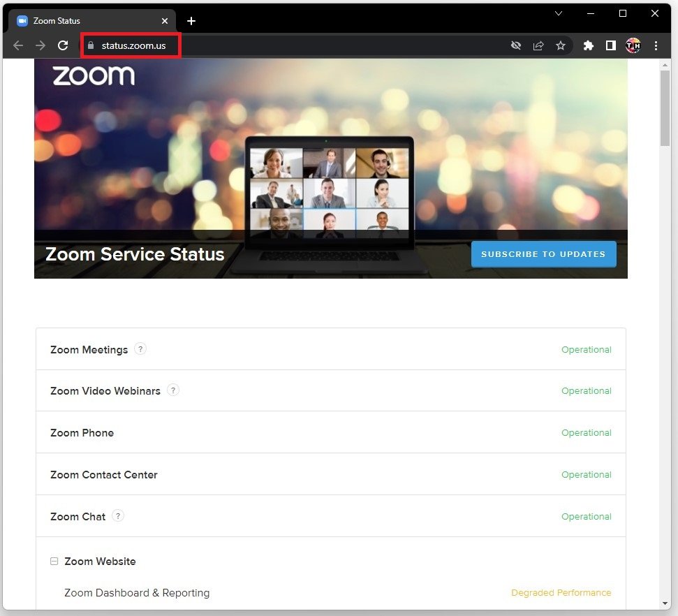
Task: Click Operational status of Zoom Phone
Action: [x=587, y=433]
